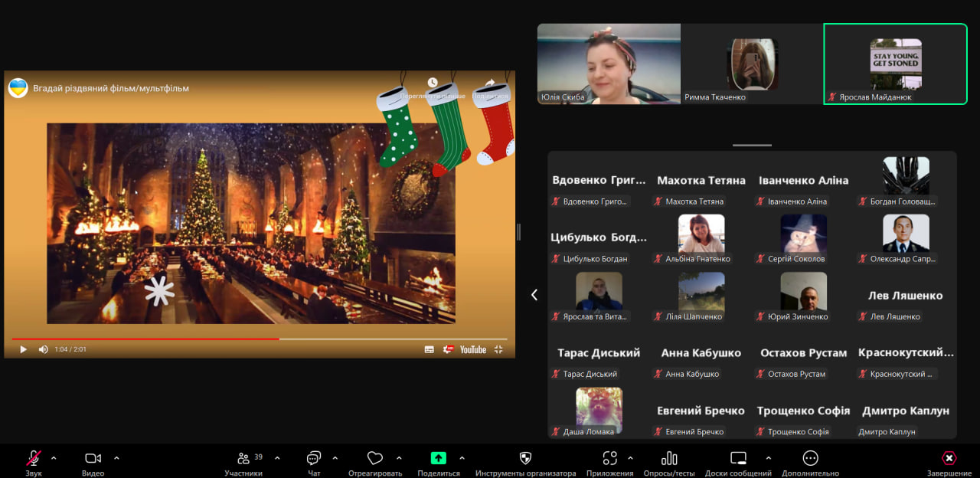Expand the arrow next to Доски сообщений
This screenshot has height=478, width=980.
pyautogui.click(x=768, y=458)
